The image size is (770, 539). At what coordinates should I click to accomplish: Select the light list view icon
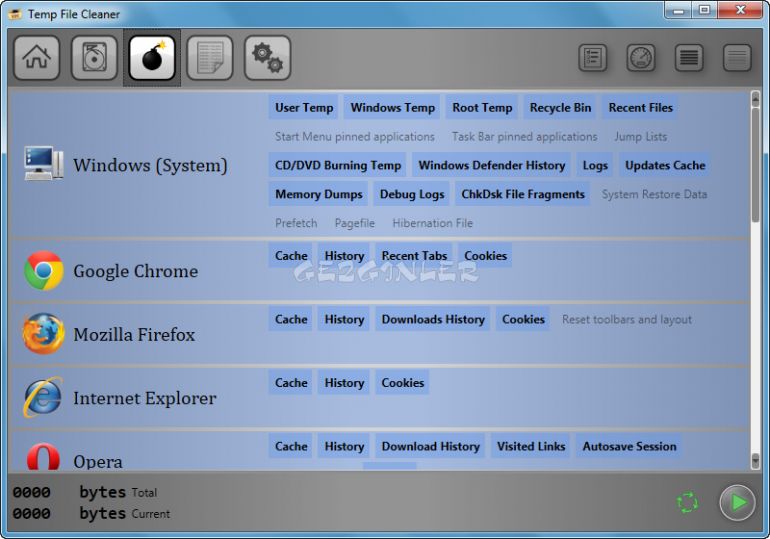click(737, 58)
